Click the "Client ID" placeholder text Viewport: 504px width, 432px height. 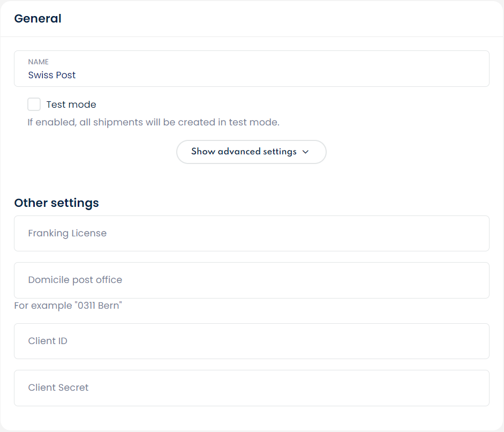tap(48, 341)
